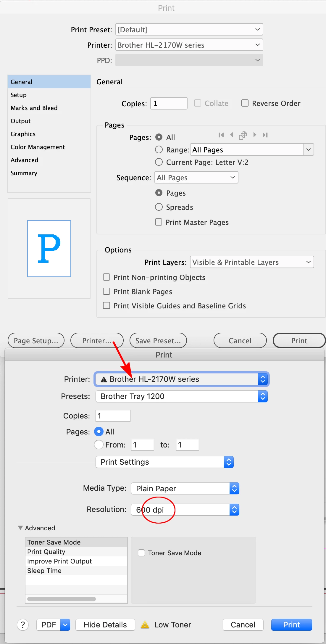Collapse the Advanced disclosure triangle
The image size is (326, 644).
tap(20, 528)
